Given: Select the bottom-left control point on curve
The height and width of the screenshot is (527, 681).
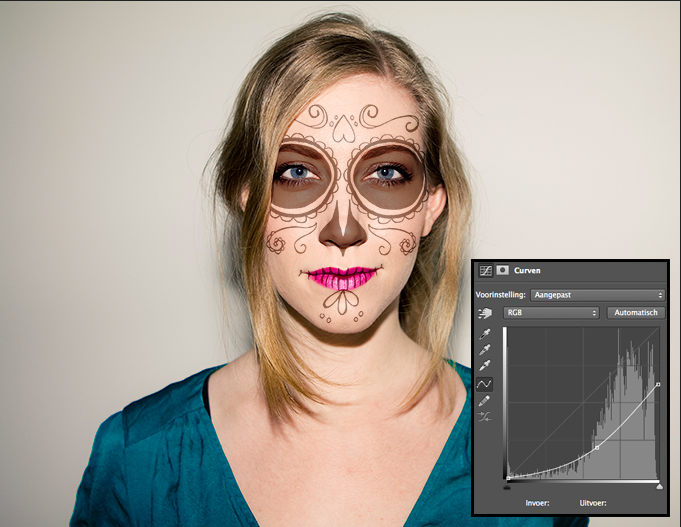Looking at the screenshot, I should coord(508,478).
